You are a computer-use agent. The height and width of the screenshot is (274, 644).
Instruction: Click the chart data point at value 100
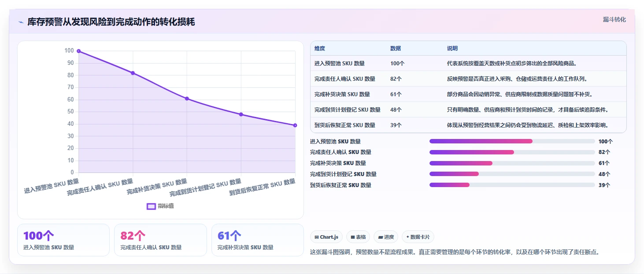pyautogui.click(x=79, y=51)
